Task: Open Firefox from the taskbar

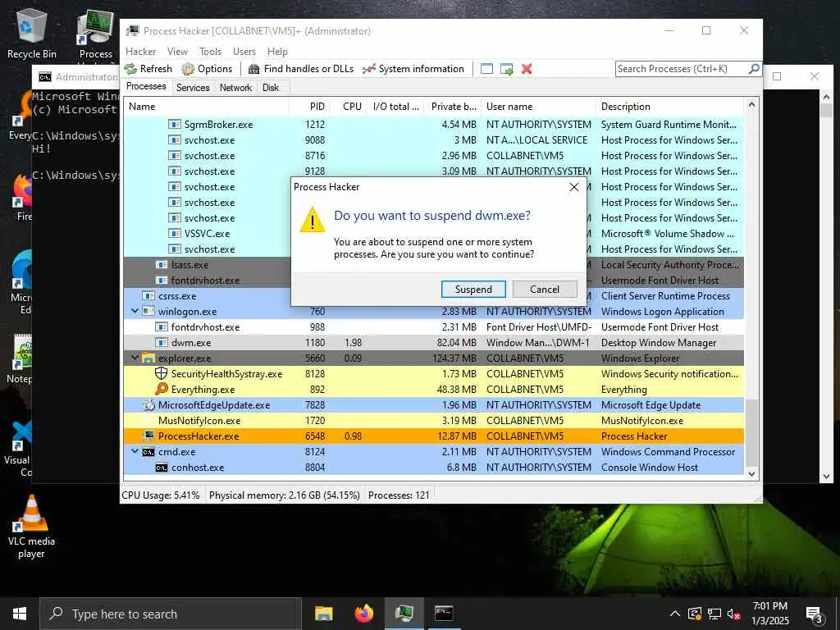Action: pyautogui.click(x=364, y=614)
